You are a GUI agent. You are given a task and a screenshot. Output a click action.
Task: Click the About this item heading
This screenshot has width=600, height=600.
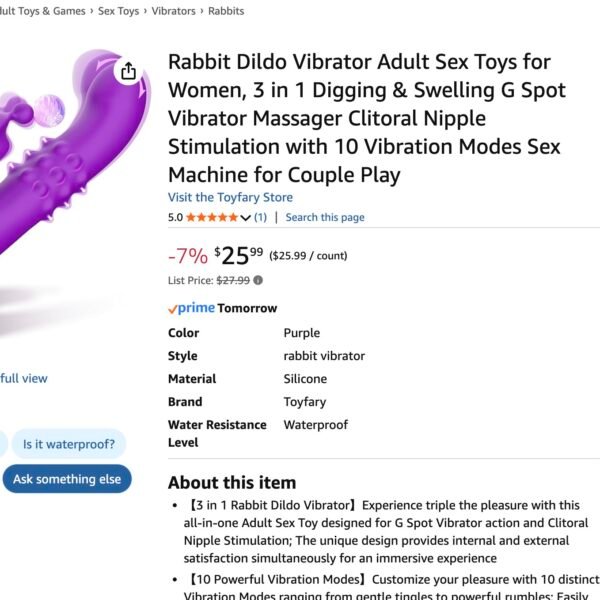pyautogui.click(x=232, y=483)
